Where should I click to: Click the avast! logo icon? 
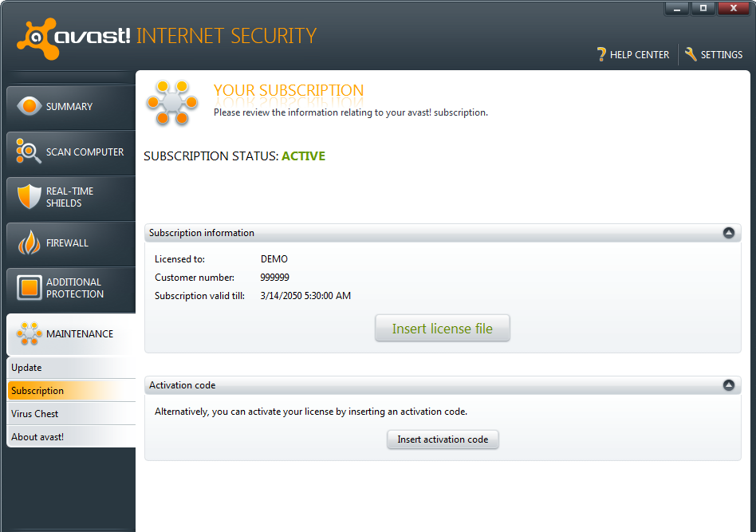(37, 38)
